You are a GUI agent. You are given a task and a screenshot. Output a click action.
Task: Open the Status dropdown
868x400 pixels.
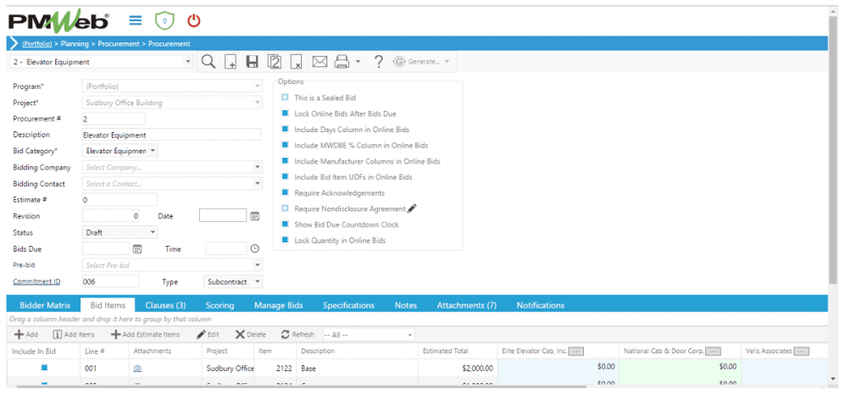pos(153,233)
